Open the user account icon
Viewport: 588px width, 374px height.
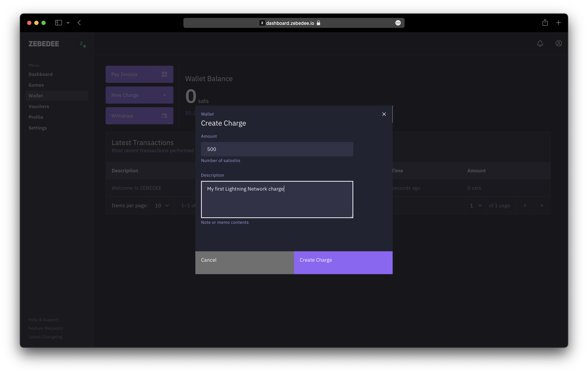tap(558, 43)
